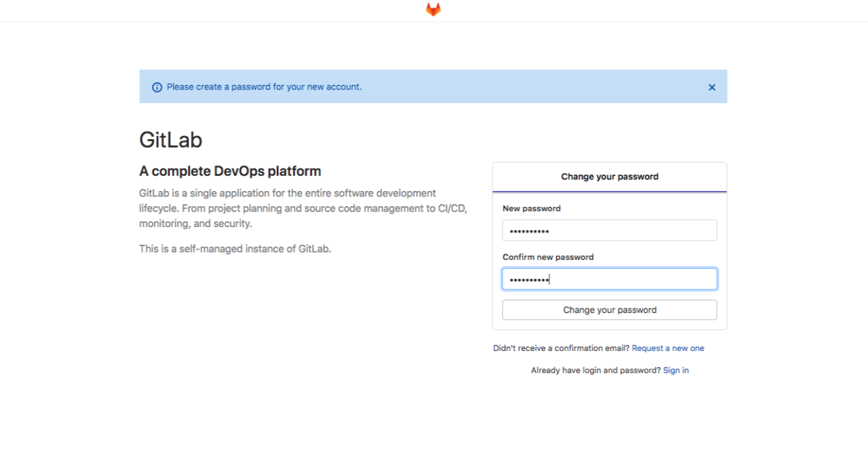Focus the New password field
The width and height of the screenshot is (868, 451).
(x=609, y=231)
